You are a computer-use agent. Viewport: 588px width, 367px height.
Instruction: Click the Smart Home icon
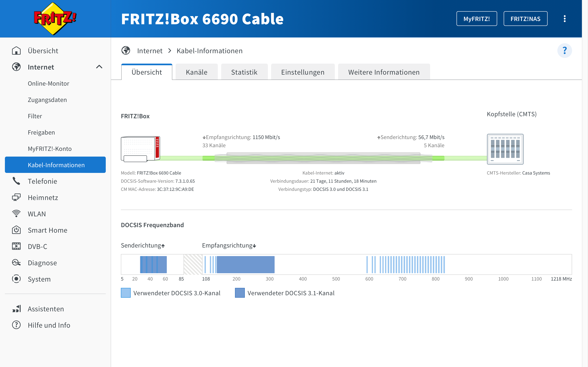click(x=16, y=230)
